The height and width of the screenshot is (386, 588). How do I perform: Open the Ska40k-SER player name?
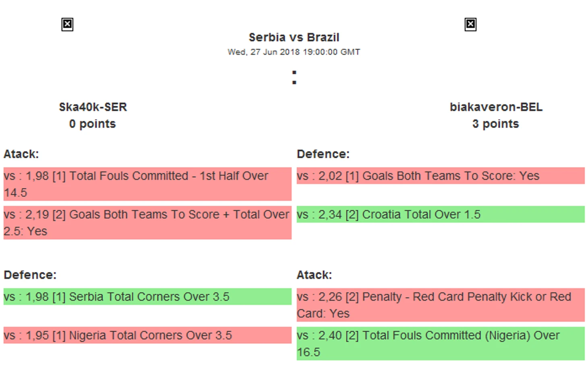[93, 107]
